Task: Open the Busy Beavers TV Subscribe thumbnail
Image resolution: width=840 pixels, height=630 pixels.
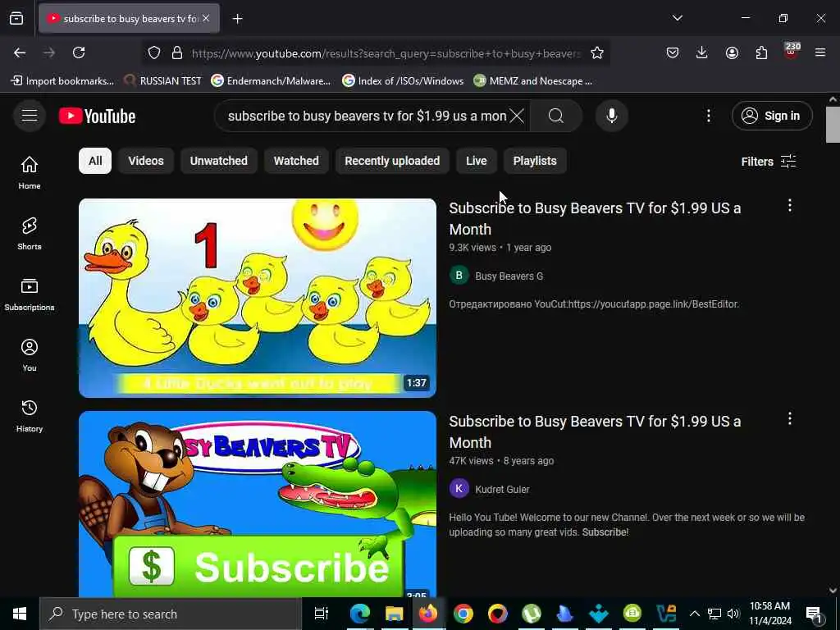Action: pyautogui.click(x=258, y=504)
